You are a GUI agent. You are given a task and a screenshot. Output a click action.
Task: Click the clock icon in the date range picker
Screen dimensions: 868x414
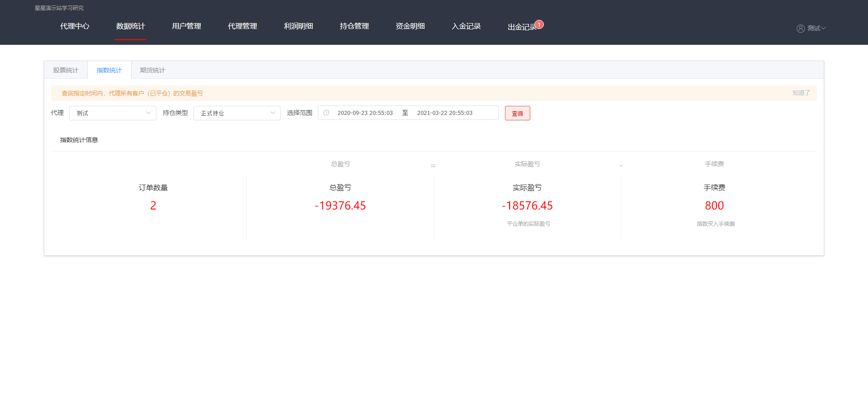coord(326,113)
